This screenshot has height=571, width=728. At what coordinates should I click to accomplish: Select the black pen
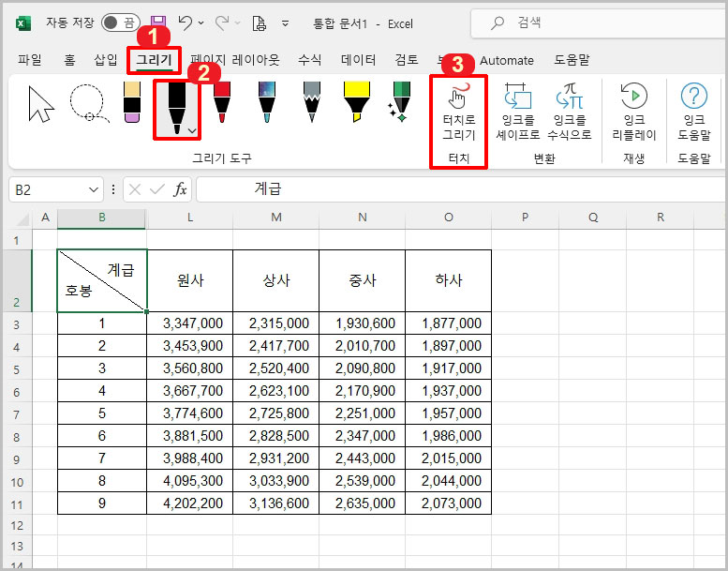pos(176,108)
